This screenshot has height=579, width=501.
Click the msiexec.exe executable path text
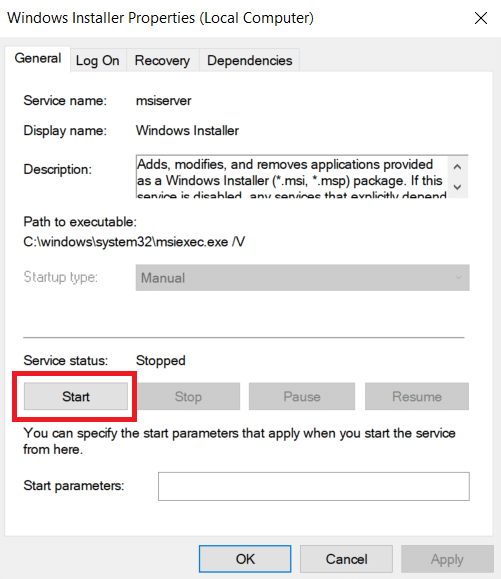pos(134,242)
